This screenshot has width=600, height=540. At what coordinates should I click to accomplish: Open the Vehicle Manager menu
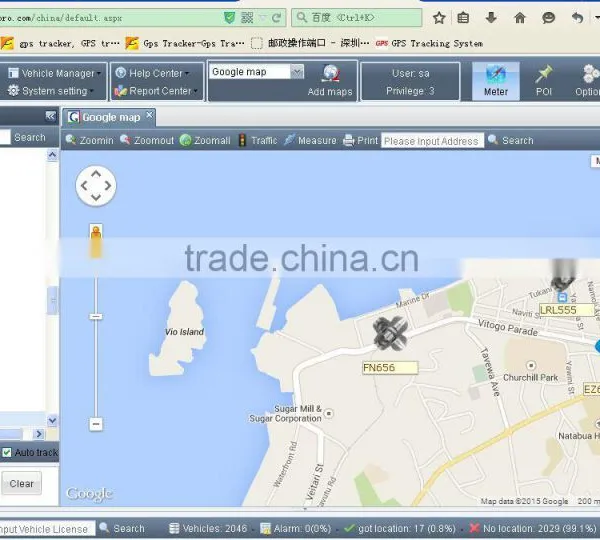click(54, 73)
